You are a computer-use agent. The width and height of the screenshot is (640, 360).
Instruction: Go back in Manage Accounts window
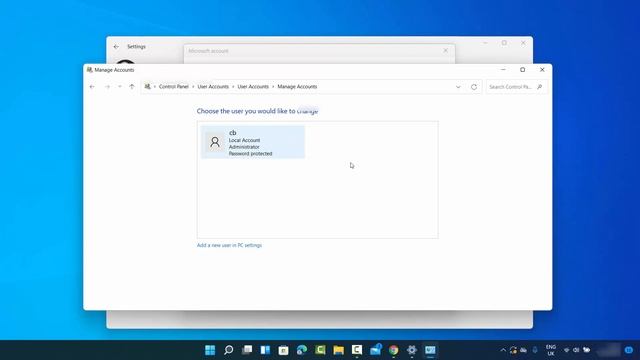[92, 87]
